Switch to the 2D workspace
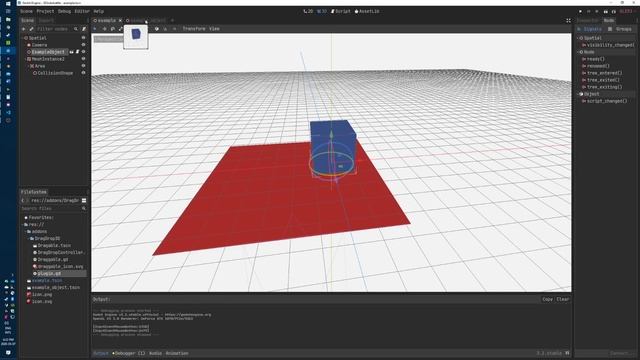Image resolution: width=640 pixels, height=360 pixels. click(308, 11)
